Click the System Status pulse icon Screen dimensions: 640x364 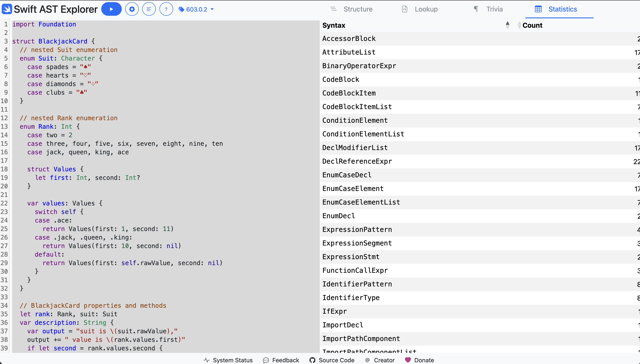tap(207, 360)
